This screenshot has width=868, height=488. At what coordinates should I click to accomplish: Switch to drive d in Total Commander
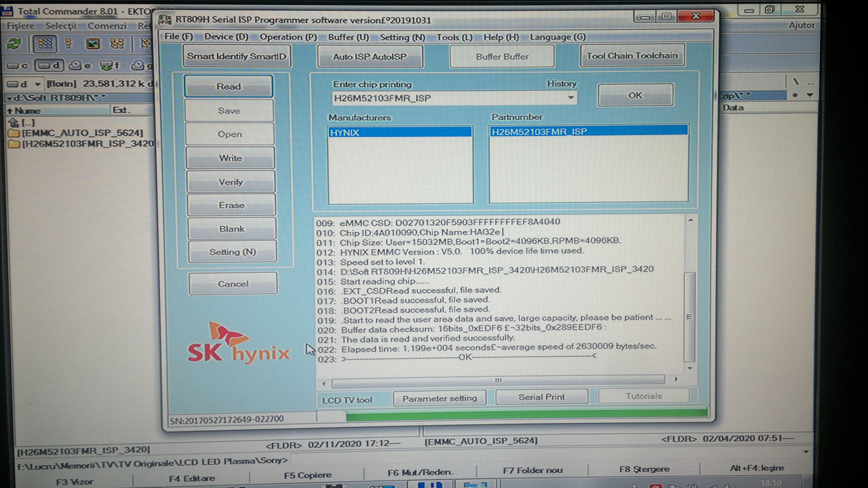(x=49, y=66)
